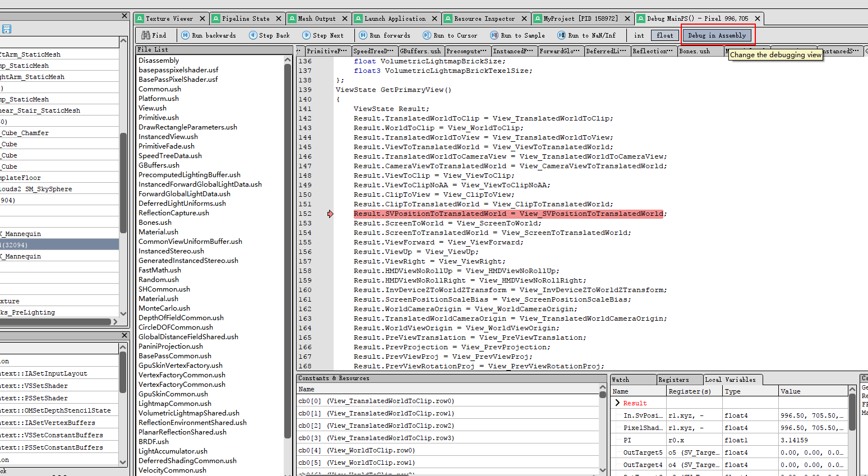Image resolution: width=868 pixels, height=476 pixels.
Task: Click the Run to Cursor icon
Action: click(427, 35)
